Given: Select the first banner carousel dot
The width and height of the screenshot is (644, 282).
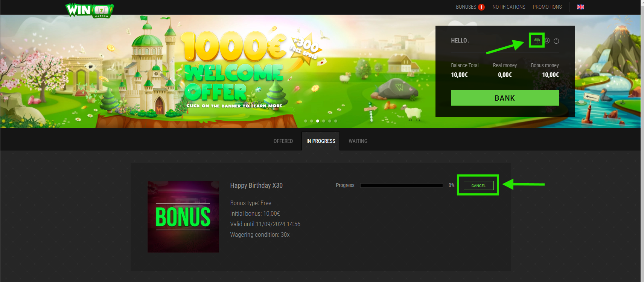Looking at the screenshot, I should click(x=306, y=121).
